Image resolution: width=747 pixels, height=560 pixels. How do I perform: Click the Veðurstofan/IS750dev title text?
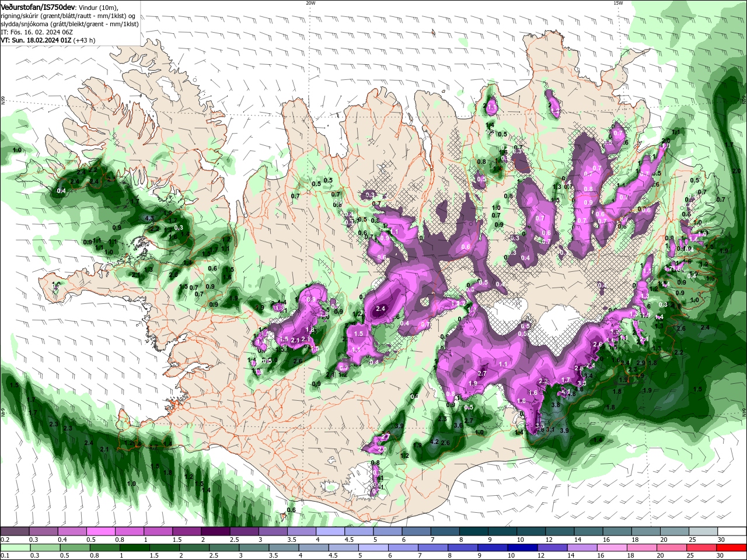(x=38, y=6)
